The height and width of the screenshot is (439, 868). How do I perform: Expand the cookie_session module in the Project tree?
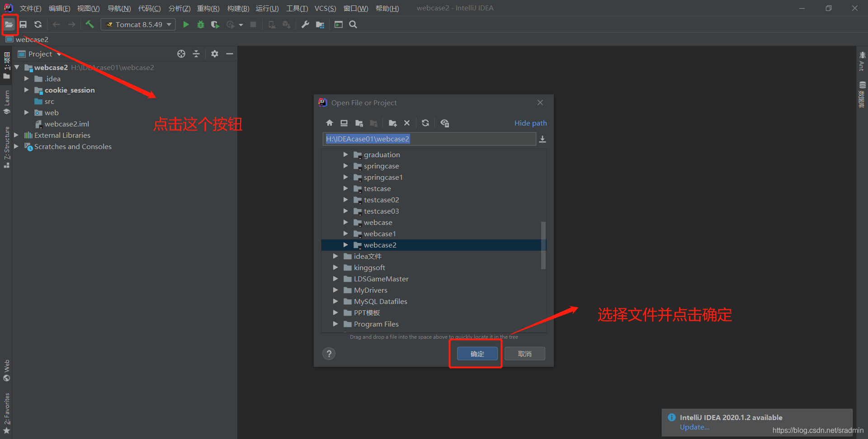(27, 90)
